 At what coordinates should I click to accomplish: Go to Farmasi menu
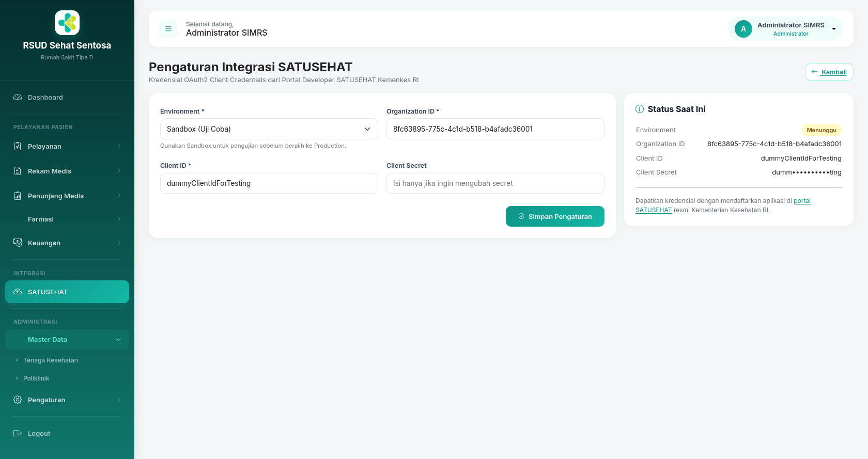pyautogui.click(x=67, y=219)
